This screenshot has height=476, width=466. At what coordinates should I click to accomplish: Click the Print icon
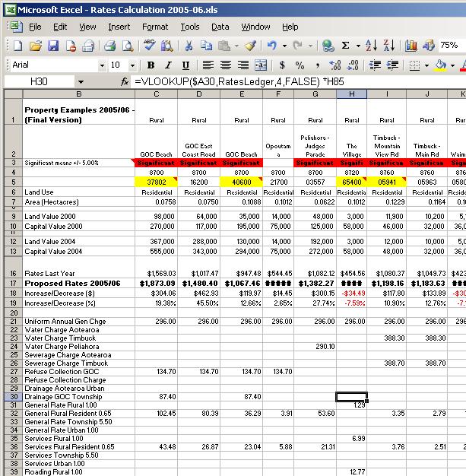click(110, 46)
